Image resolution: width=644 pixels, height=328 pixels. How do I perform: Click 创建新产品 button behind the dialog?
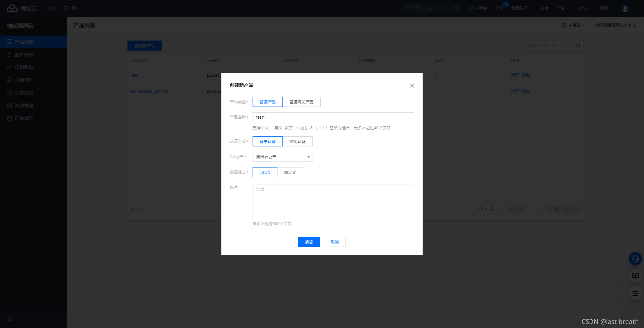pyautogui.click(x=145, y=46)
